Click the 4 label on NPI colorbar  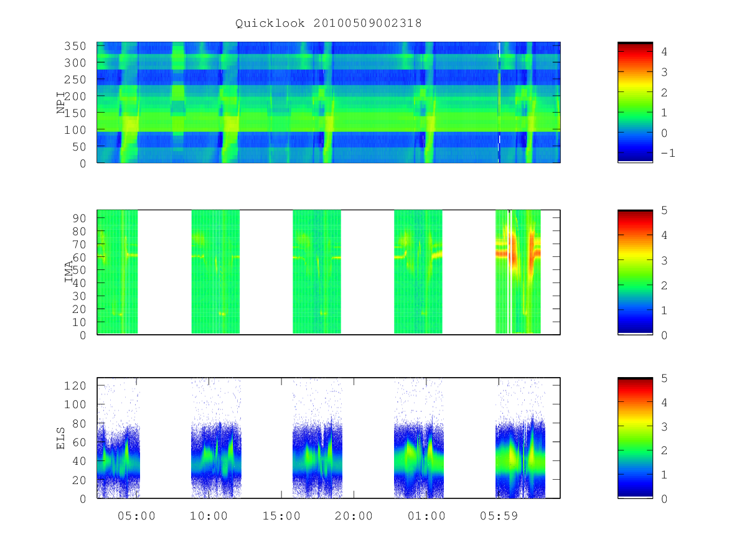pos(664,52)
